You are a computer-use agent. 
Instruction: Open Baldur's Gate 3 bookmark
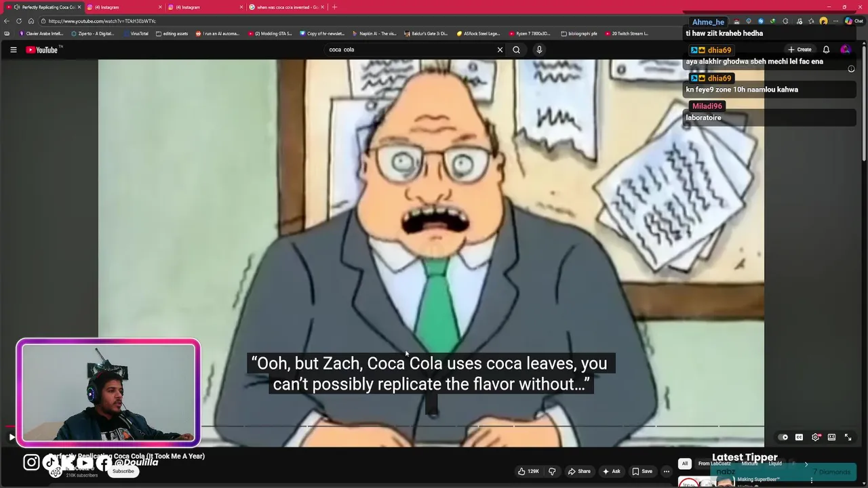coord(426,33)
